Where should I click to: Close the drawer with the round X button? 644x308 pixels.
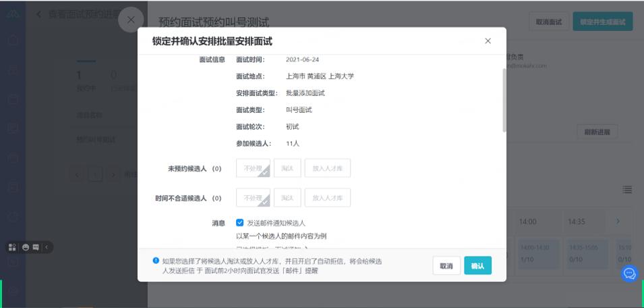(131, 20)
